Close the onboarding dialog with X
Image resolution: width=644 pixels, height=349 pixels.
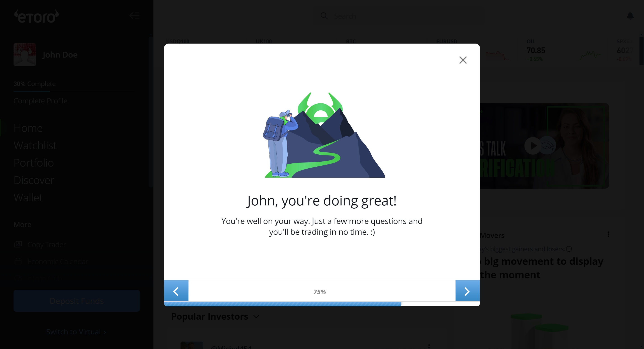(463, 60)
